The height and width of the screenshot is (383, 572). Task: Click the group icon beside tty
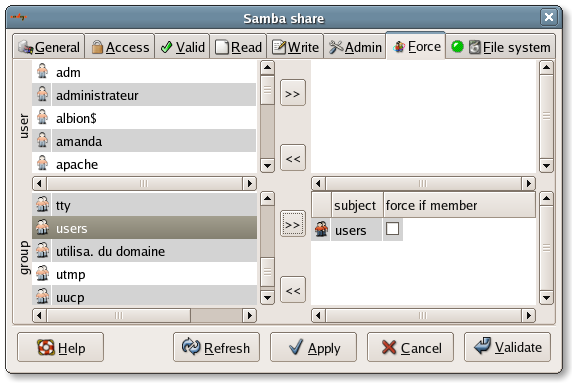42,205
